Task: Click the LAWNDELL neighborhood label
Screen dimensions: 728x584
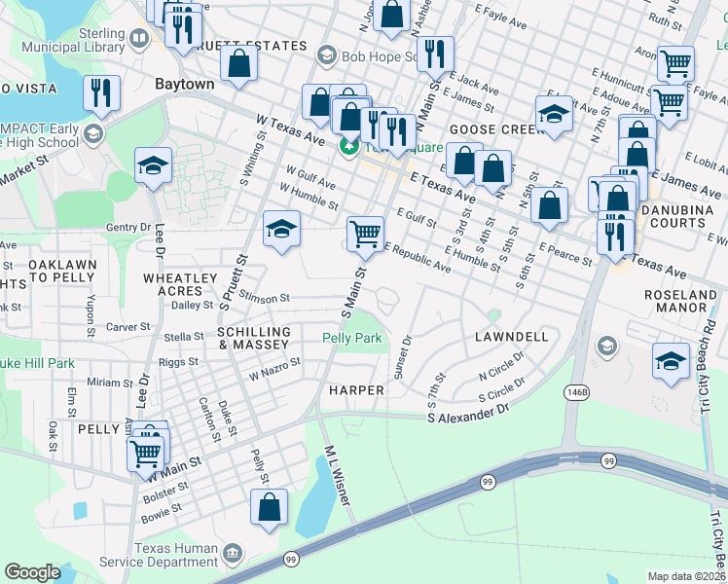Action: tap(512, 337)
